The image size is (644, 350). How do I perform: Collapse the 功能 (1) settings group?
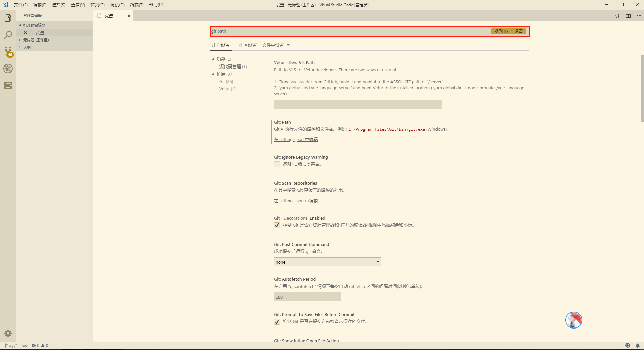[213, 59]
